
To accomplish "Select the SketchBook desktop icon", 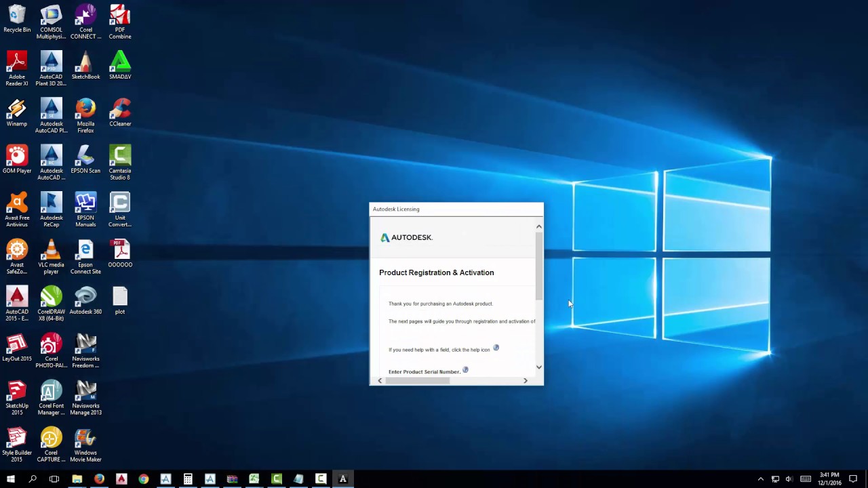I will 85,65.
